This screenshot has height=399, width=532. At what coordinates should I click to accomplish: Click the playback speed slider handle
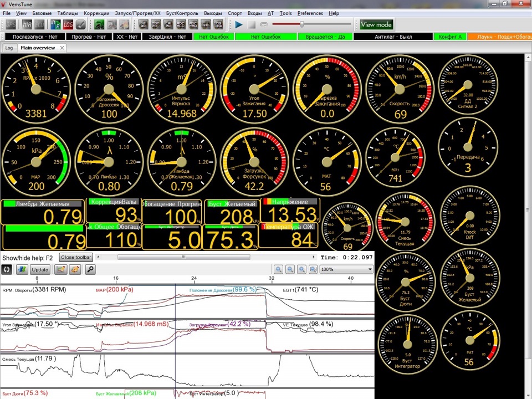coord(301,24)
